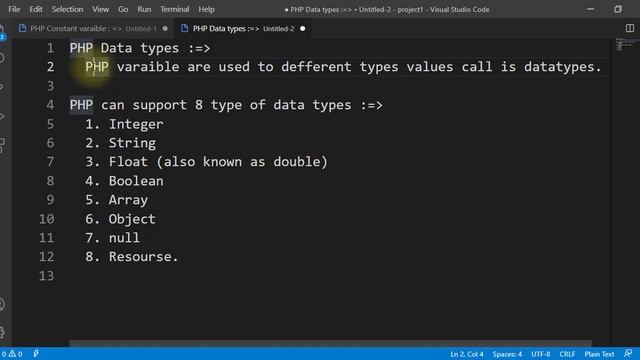Image resolution: width=640 pixels, height=360 pixels.
Task: Restore down the Visual Studio Code window
Action: point(618,9)
